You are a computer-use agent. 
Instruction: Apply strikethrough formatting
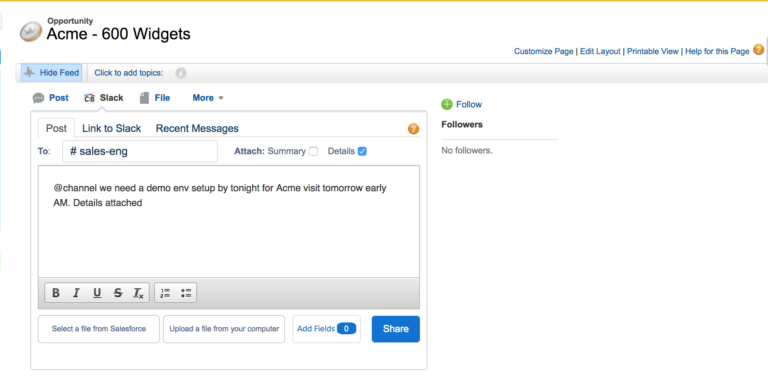(118, 293)
